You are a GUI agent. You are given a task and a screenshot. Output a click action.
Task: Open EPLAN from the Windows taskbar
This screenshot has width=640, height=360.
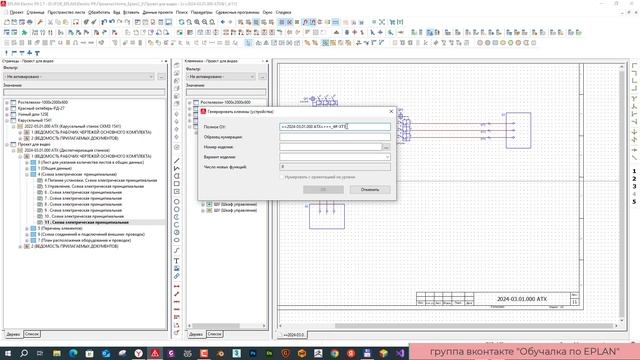pyautogui.click(x=155, y=353)
